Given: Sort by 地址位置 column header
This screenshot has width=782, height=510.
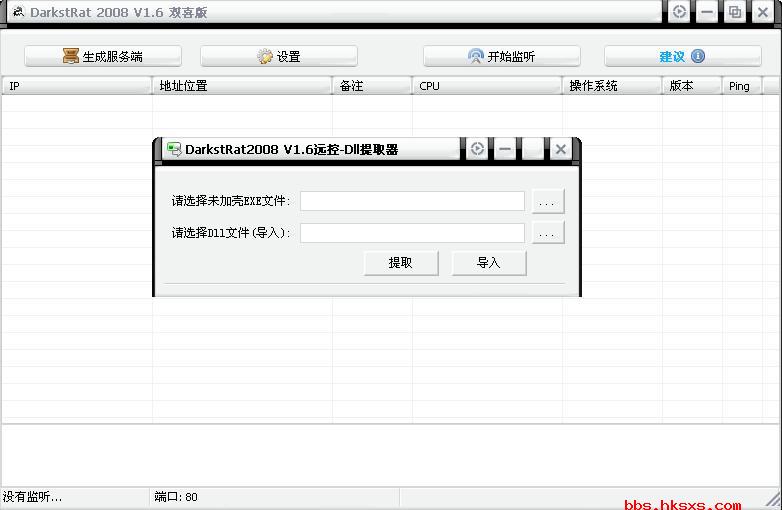Looking at the screenshot, I should (x=242, y=86).
